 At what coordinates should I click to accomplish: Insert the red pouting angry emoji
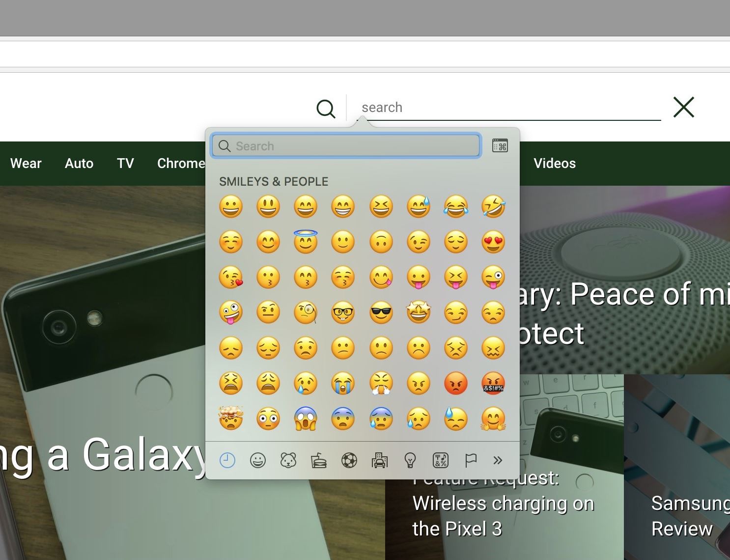456,383
